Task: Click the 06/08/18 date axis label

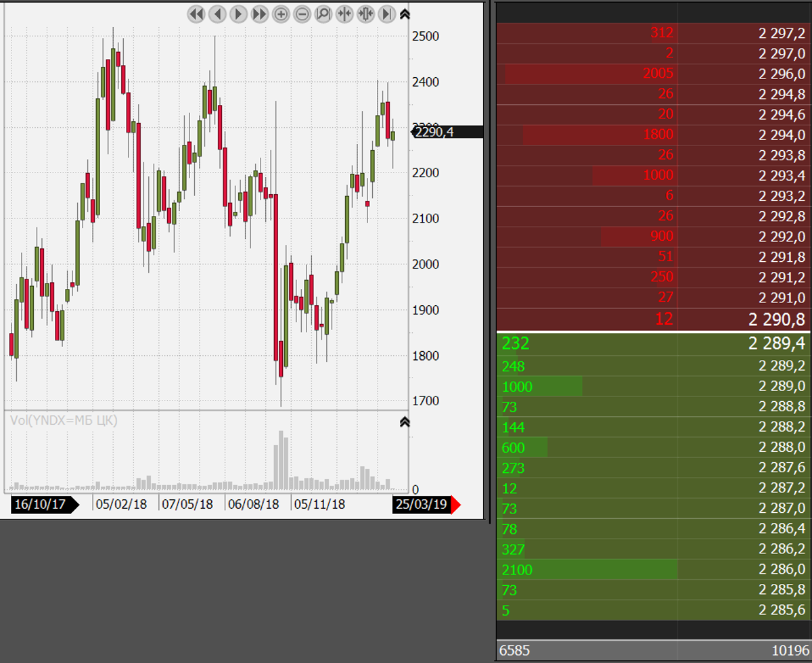Action: 254,505
